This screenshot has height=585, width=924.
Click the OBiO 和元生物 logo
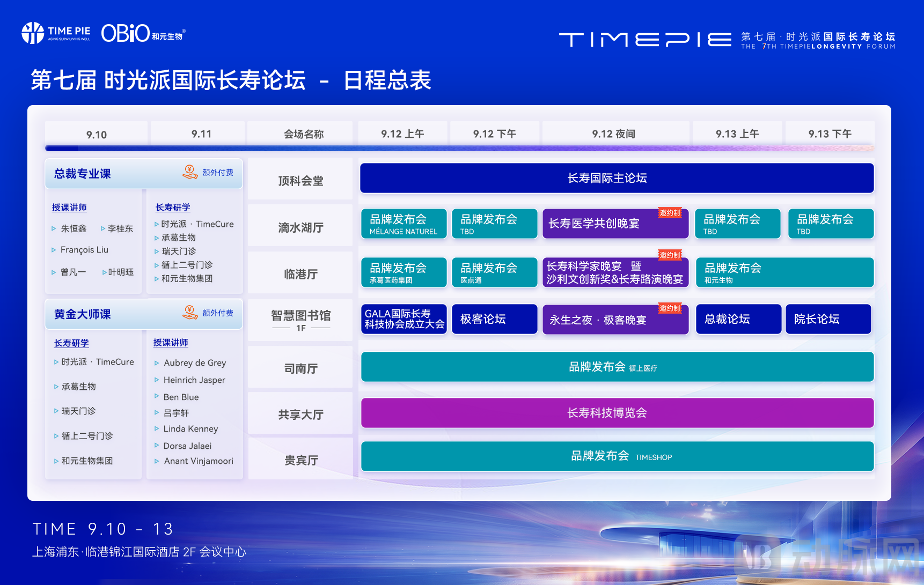(x=143, y=33)
